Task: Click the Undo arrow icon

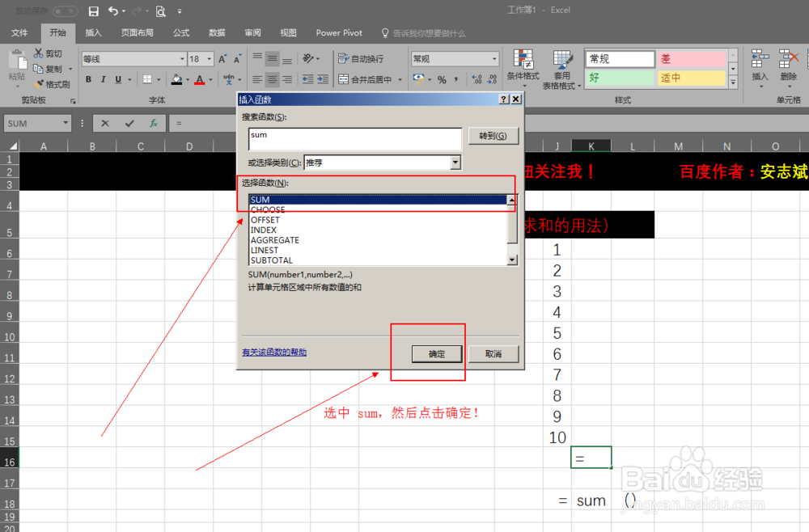Action: coord(113,11)
